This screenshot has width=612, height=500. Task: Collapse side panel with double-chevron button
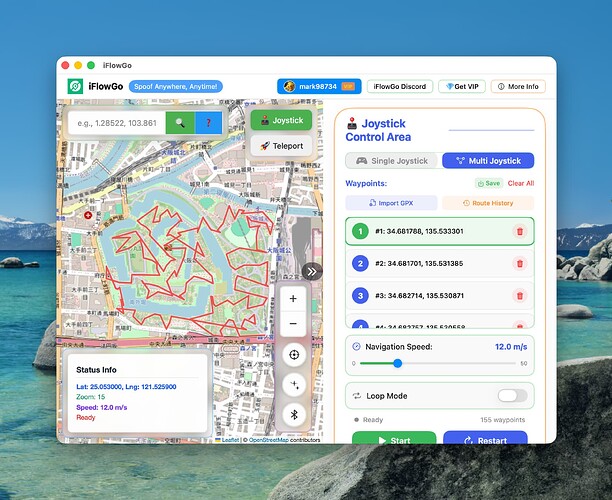[312, 272]
